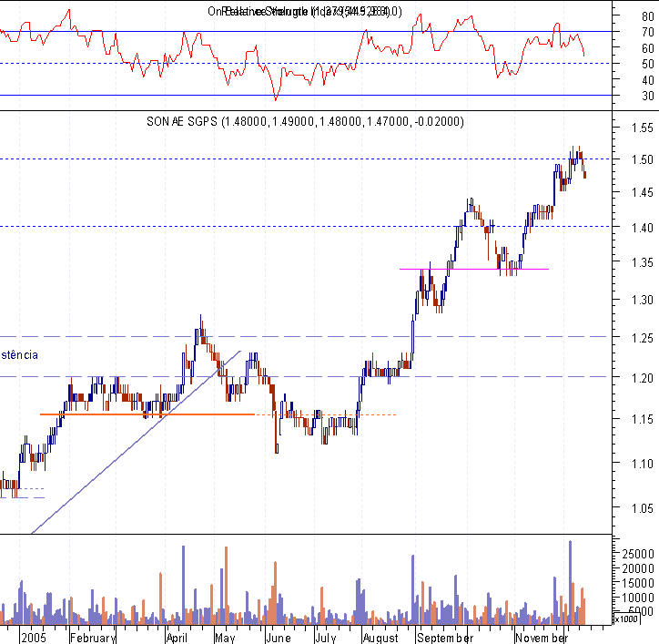659x644 pixels.
Task: Select the overlapping indicator title in the top panel
Action: (x=305, y=11)
